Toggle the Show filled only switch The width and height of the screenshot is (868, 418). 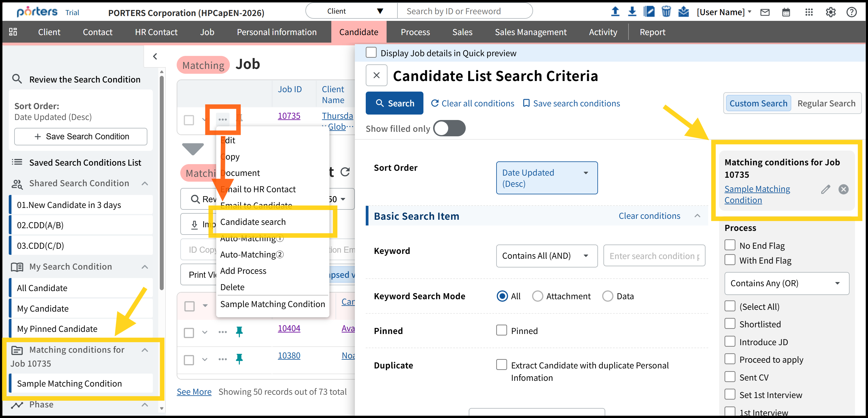point(449,128)
